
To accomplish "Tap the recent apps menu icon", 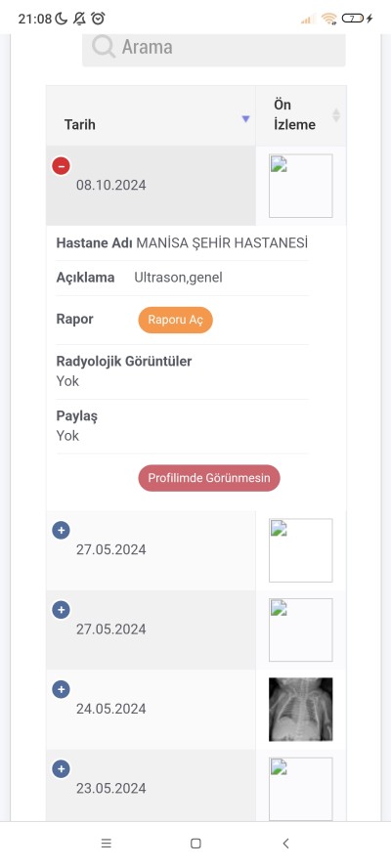I will click(107, 844).
